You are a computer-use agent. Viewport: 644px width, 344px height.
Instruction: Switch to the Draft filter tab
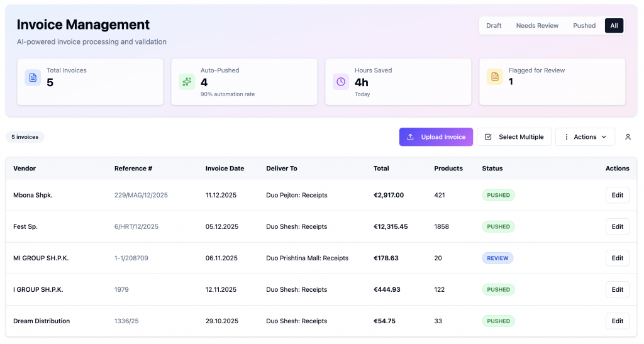click(494, 25)
